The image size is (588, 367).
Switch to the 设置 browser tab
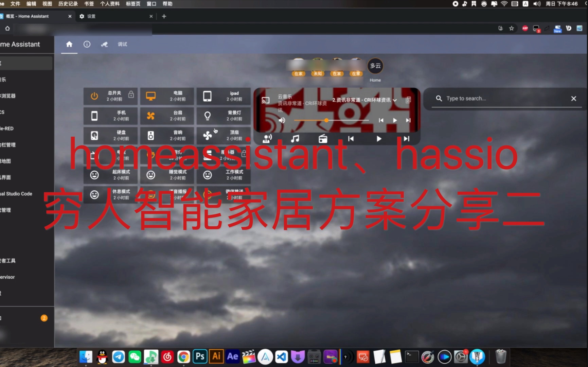tap(115, 16)
